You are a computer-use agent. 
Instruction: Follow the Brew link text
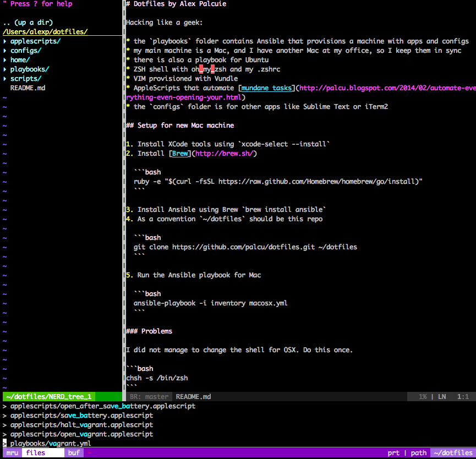coord(180,154)
